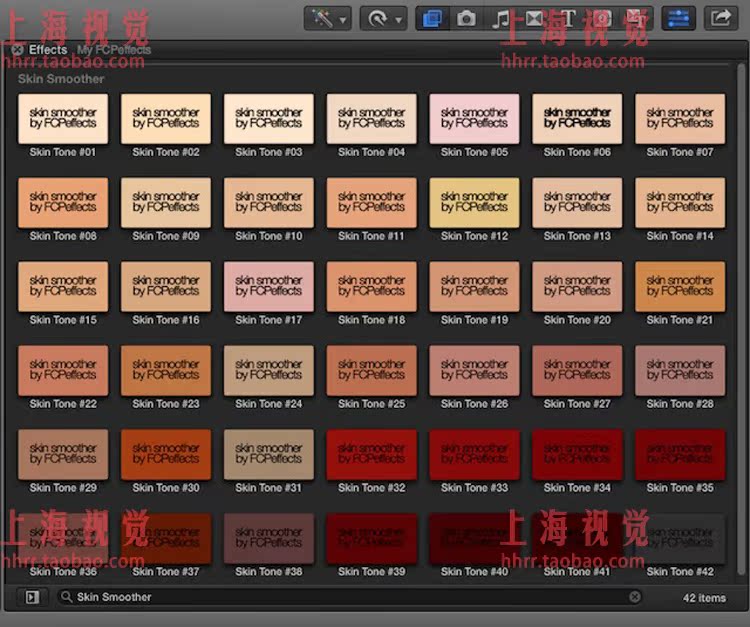Click the Skin Smoother category header
The height and width of the screenshot is (627, 750).
coord(61,79)
